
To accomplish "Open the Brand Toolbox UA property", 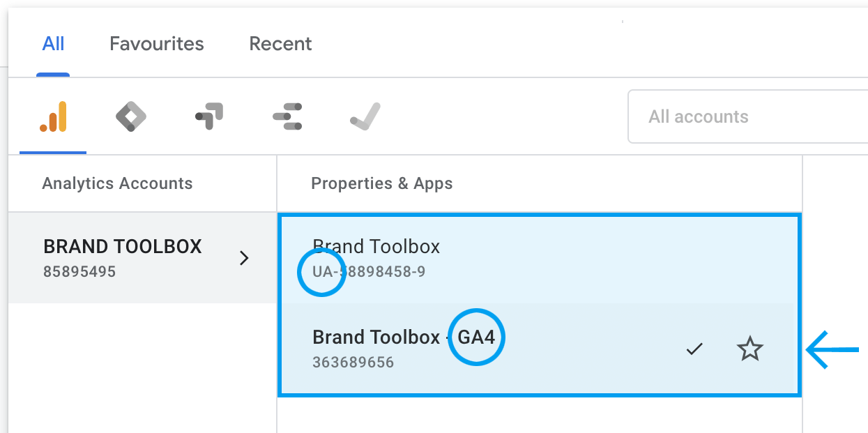I will (x=376, y=247).
